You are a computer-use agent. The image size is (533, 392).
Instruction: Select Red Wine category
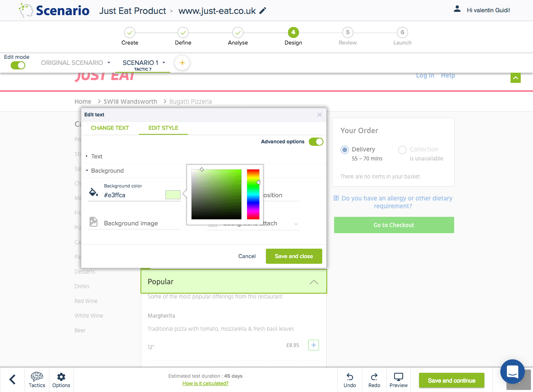[x=86, y=301]
